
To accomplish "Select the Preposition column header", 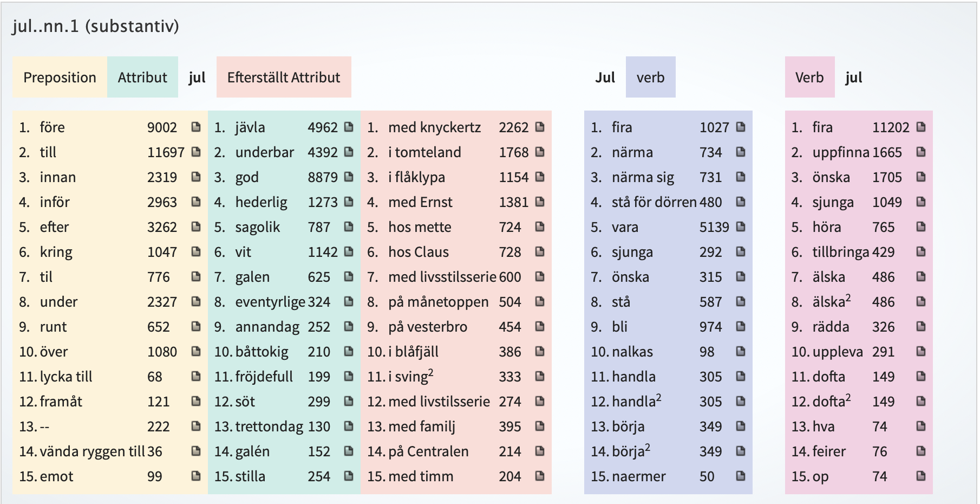I will pos(60,77).
